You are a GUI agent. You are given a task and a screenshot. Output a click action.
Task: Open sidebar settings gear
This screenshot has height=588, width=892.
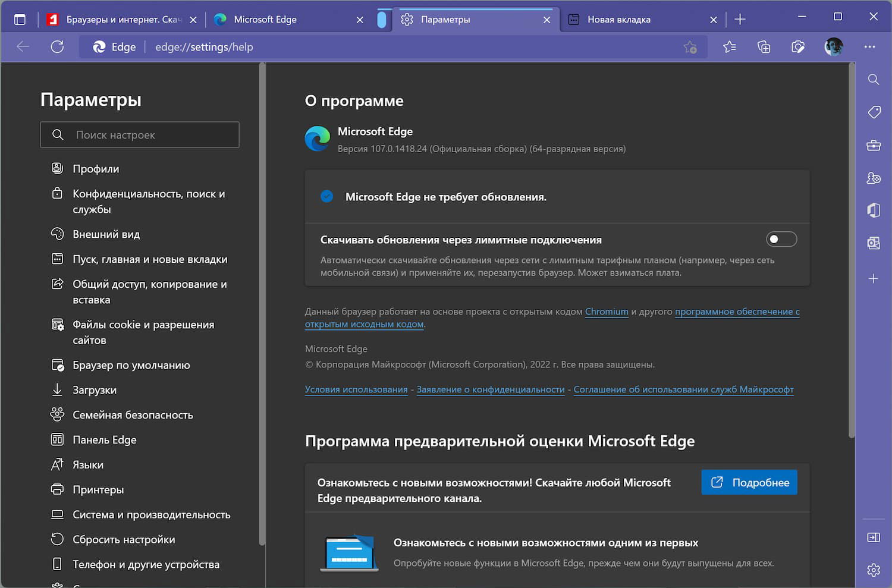(874, 570)
